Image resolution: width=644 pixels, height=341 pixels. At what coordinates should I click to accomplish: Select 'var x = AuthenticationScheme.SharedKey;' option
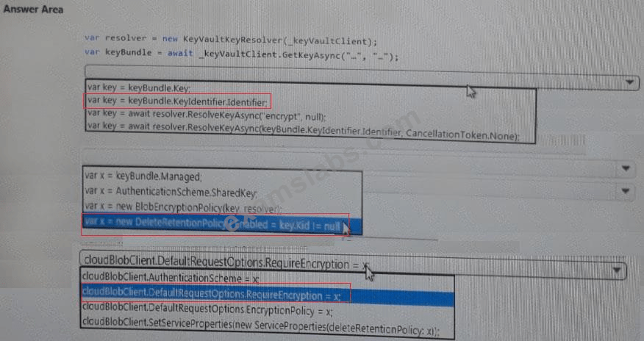[171, 191]
